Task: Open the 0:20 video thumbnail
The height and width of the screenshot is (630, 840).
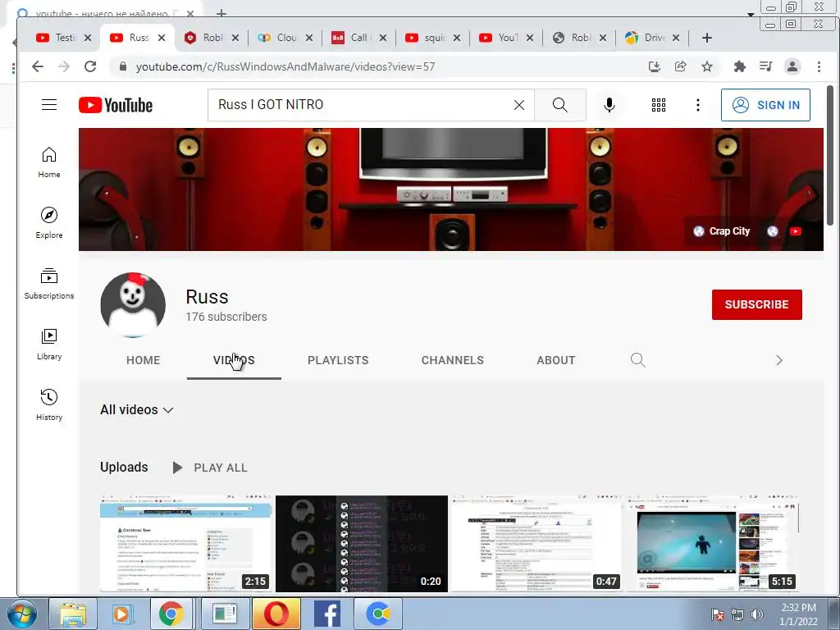Action: pos(362,543)
